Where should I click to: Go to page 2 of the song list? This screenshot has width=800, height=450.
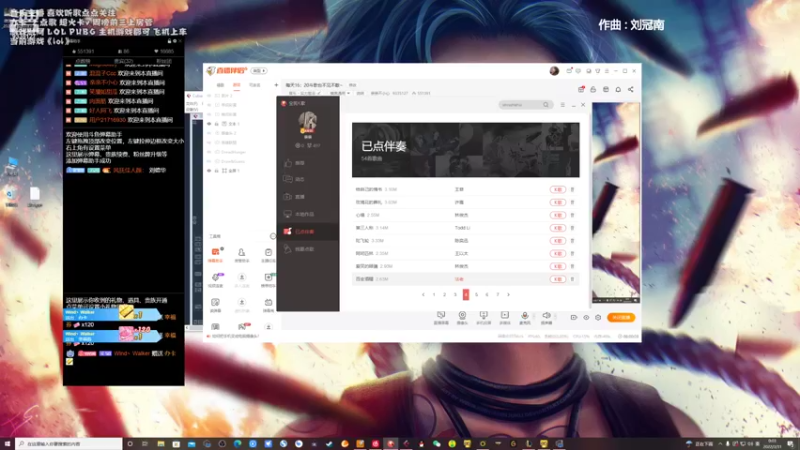[444, 294]
